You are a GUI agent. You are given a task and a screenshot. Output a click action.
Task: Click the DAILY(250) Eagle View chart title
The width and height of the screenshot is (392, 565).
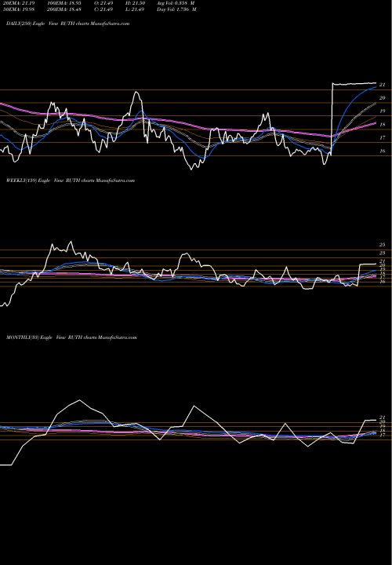(67, 24)
